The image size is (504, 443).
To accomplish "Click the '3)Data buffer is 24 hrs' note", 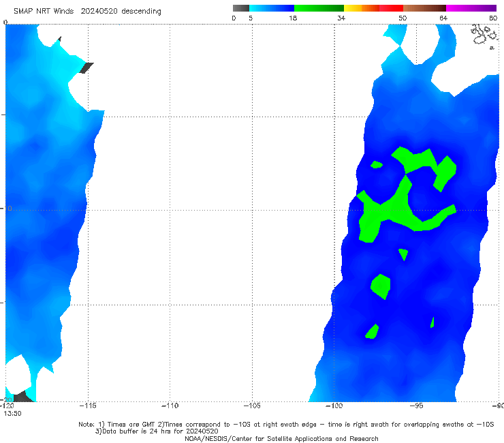I will click(x=157, y=431).
